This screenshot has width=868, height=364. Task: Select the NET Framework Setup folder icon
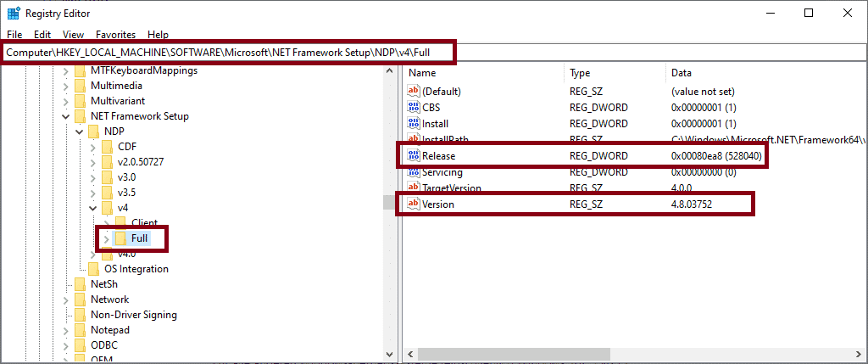(81, 116)
